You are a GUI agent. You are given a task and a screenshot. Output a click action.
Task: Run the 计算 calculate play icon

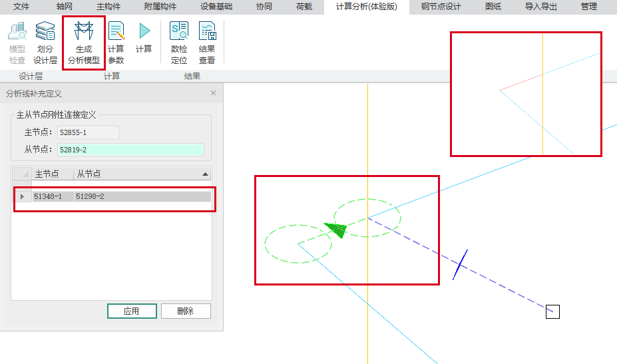coord(144,38)
